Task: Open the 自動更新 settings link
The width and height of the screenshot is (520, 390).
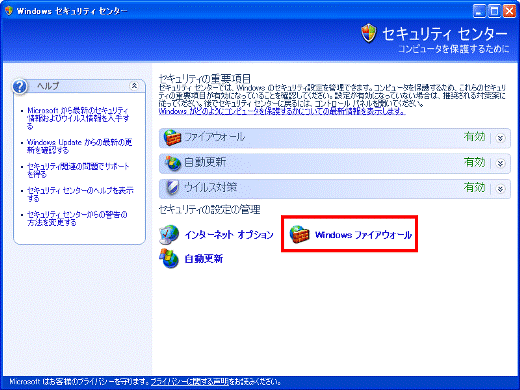Action: [x=204, y=259]
